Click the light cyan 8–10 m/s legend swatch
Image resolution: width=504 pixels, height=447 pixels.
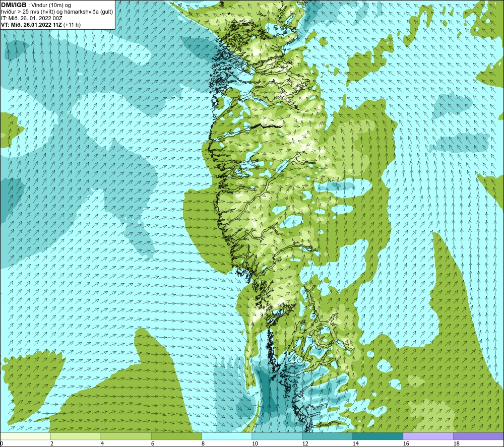tap(227, 436)
